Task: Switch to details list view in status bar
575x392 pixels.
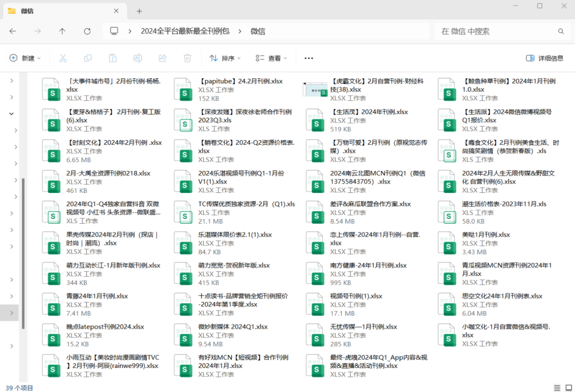Action: point(557,388)
